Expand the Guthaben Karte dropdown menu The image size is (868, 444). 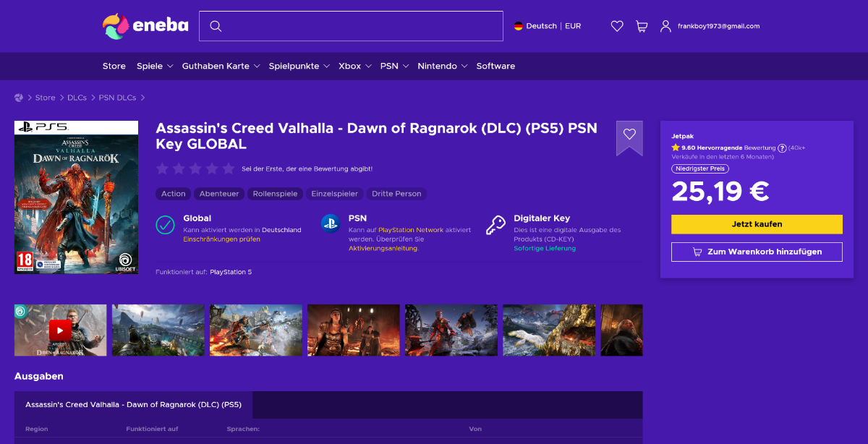click(221, 66)
